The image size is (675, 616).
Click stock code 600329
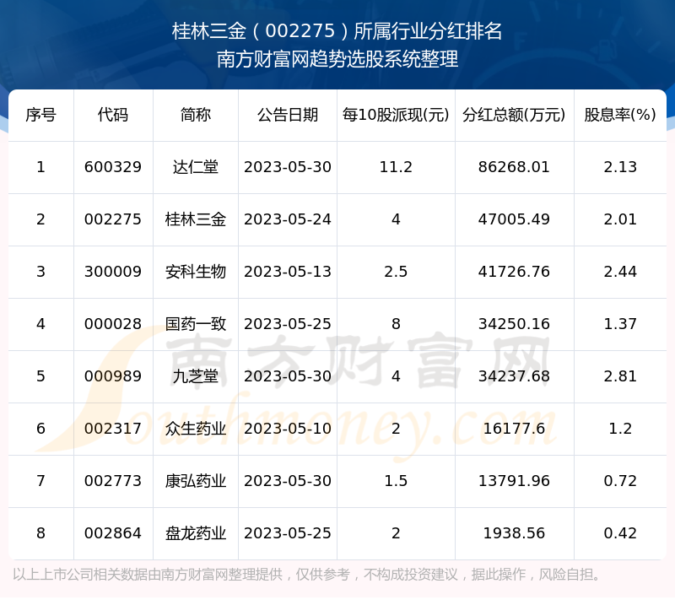click(113, 167)
